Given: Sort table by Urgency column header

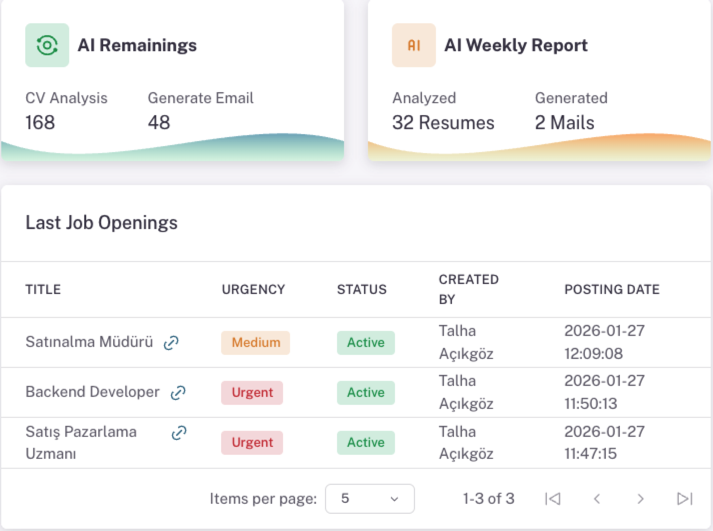Looking at the screenshot, I should (x=253, y=290).
